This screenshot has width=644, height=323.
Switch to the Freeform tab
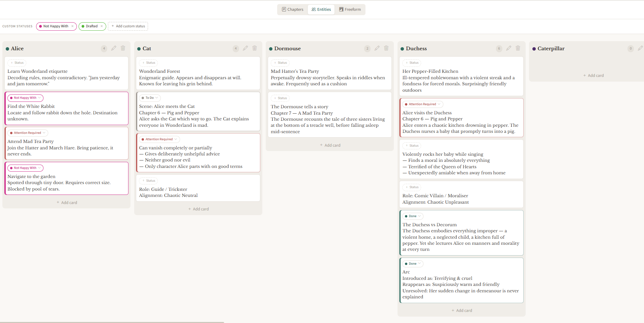pos(350,9)
